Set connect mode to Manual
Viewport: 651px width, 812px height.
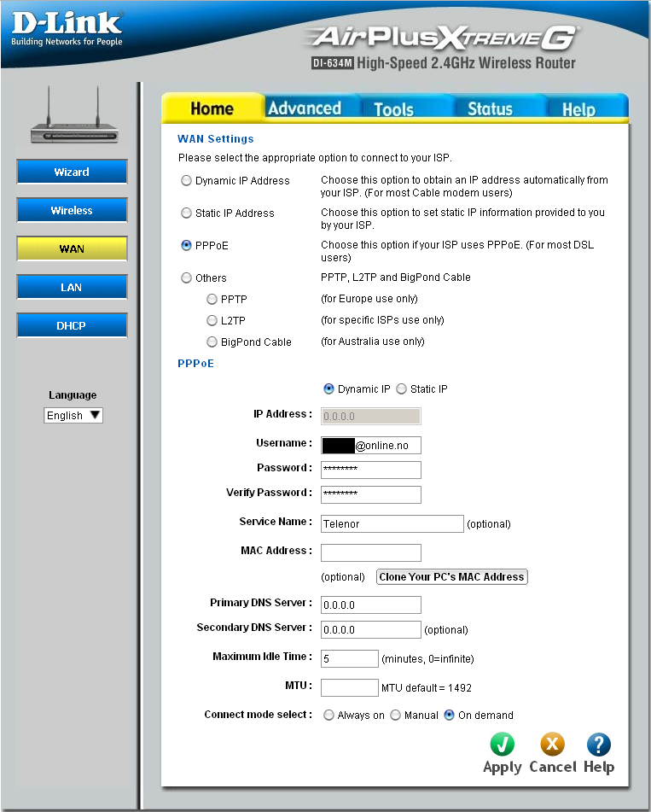click(395, 716)
